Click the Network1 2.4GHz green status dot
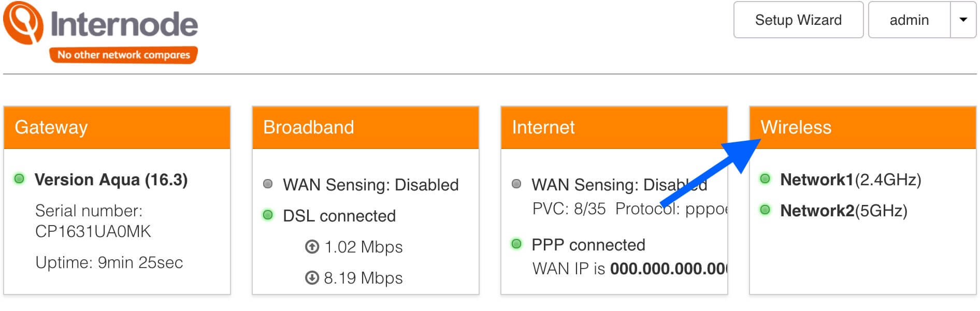The height and width of the screenshot is (311, 980). (765, 179)
